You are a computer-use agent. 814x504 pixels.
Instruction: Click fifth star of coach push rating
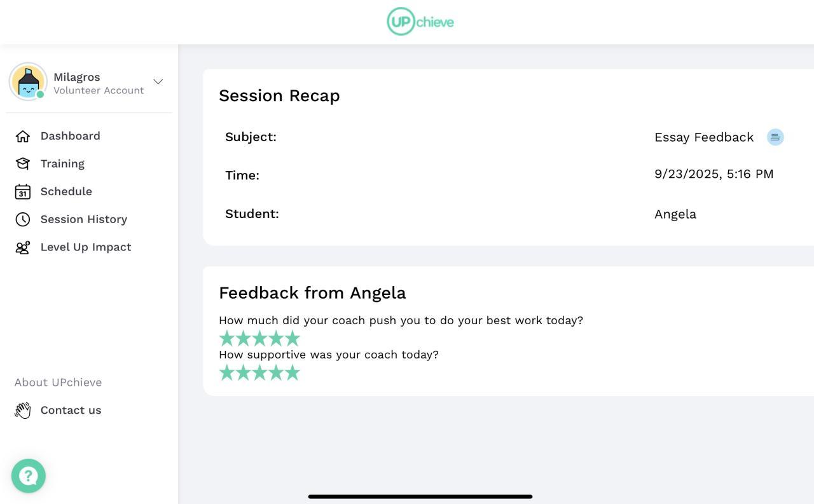pyautogui.click(x=292, y=338)
